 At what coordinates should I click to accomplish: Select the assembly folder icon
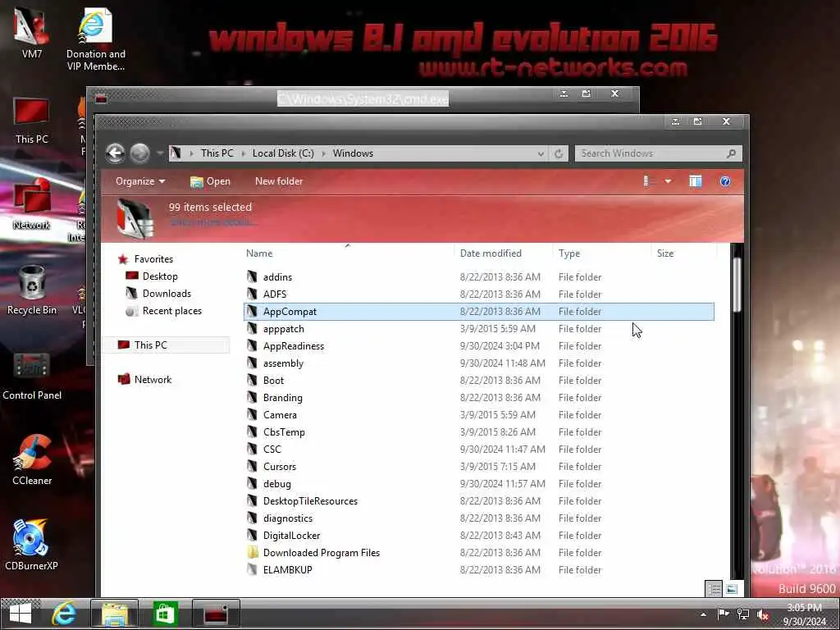253,363
